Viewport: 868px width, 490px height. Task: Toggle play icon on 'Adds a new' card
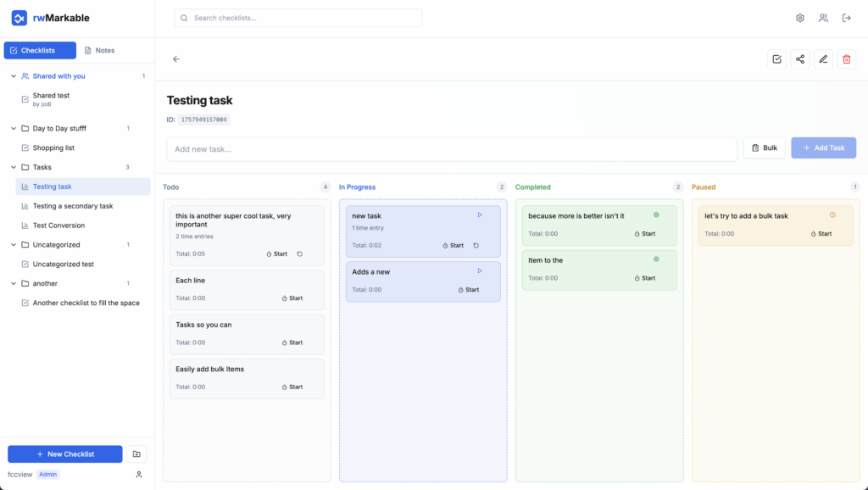(x=479, y=271)
